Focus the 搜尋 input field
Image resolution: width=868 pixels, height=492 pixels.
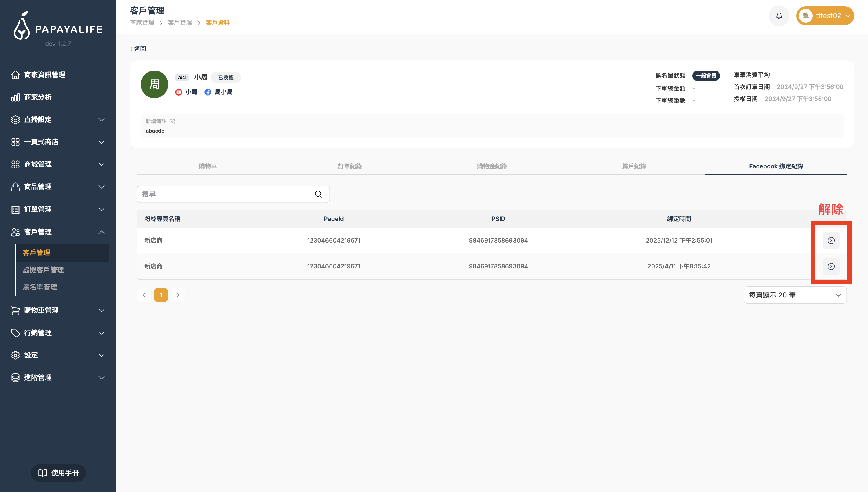click(x=225, y=194)
